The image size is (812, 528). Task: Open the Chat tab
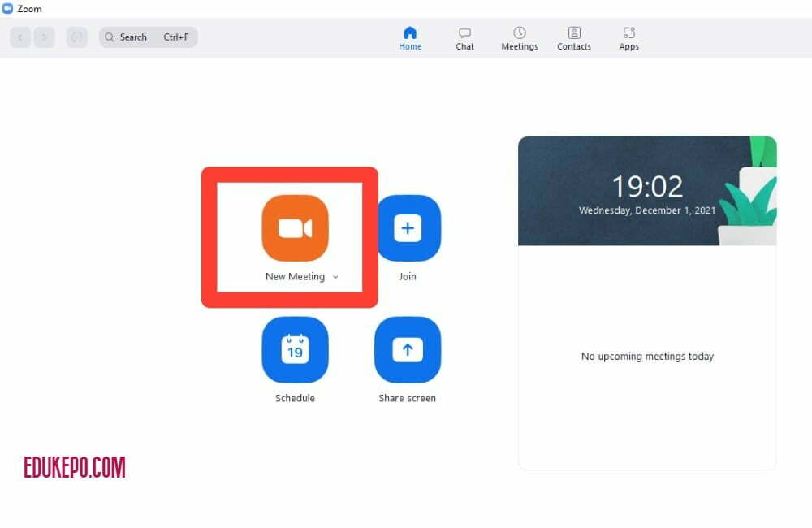pyautogui.click(x=464, y=38)
